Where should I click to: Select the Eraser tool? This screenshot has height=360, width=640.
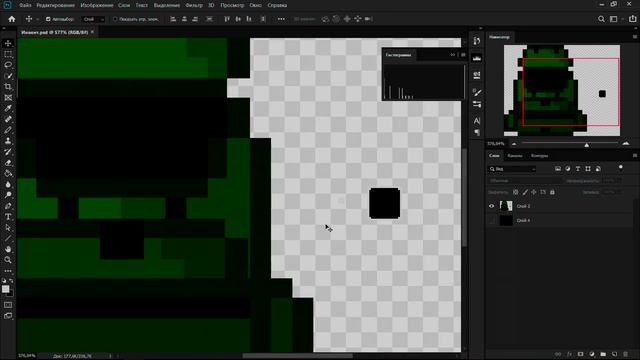(x=8, y=162)
